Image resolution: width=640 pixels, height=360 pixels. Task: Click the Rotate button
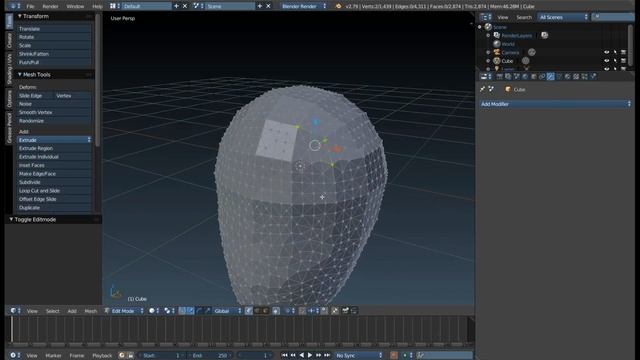point(54,37)
